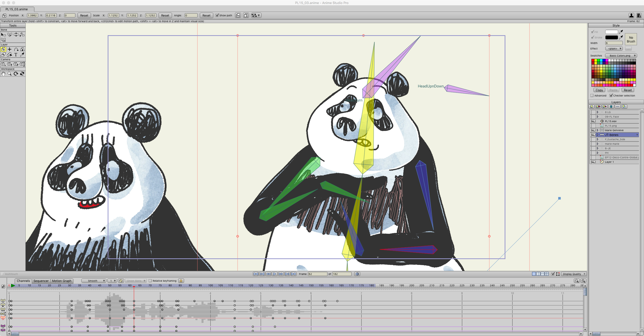
Task: Click the Copy button in Style panel
Action: 599,90
